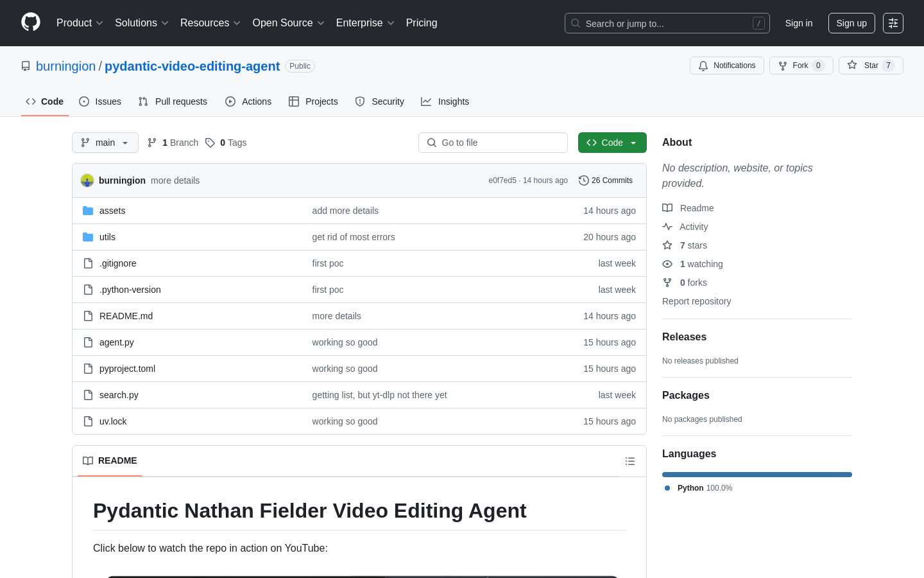Click the Sign in link
Viewport: 924px width, 578px height.
pos(799,23)
